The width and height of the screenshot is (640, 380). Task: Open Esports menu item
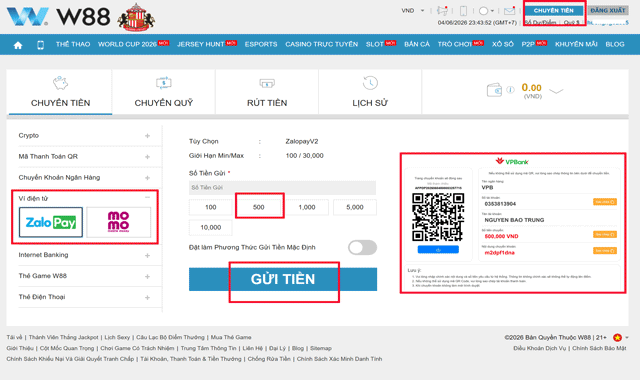(261, 44)
